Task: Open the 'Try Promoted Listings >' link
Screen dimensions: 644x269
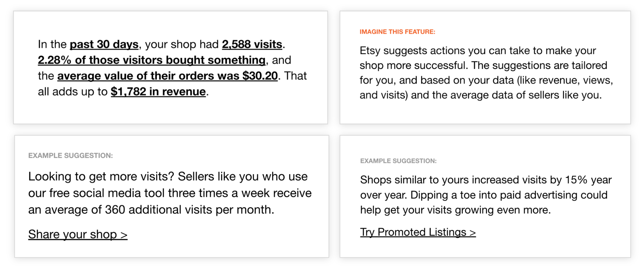Action: coord(418,232)
